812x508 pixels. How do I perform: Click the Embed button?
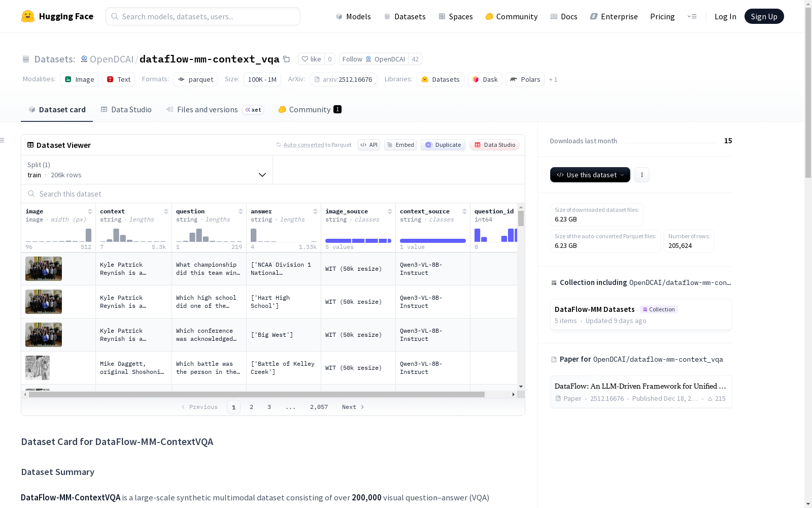pyautogui.click(x=400, y=145)
